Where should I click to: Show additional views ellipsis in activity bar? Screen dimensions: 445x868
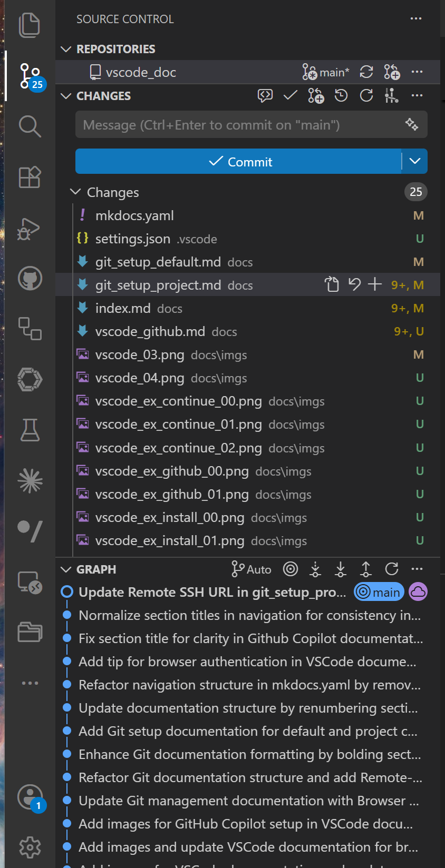point(30,683)
